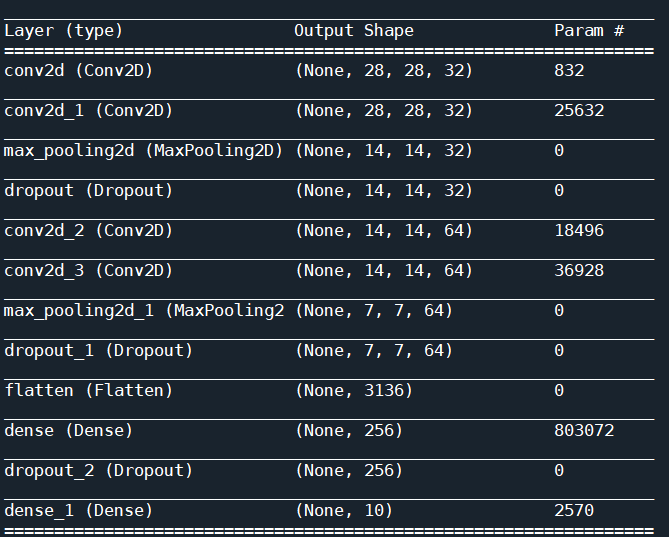Screen dimensions: 669x537
Task: Select 'max_pooling2d (MaxPooling2D)' layer row text
Action: pyautogui.click(x=143, y=151)
